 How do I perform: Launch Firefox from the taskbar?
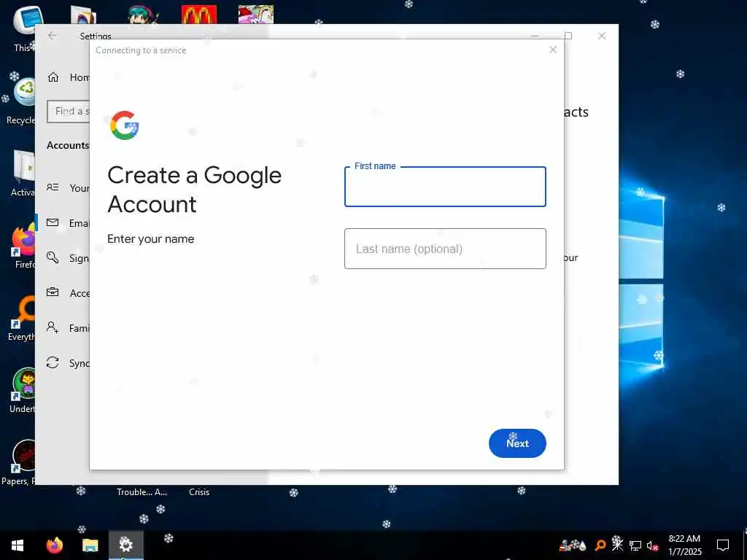(x=54, y=545)
